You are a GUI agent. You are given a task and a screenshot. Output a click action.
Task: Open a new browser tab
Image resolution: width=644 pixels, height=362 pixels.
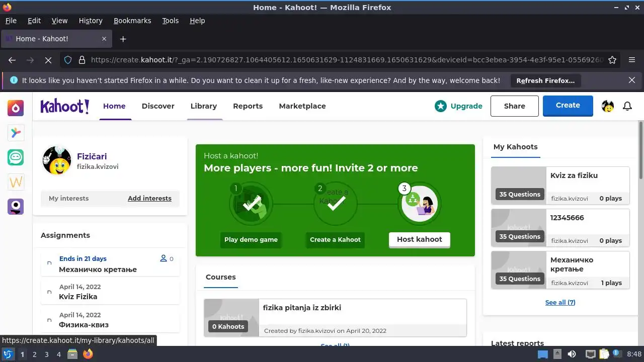point(123,39)
